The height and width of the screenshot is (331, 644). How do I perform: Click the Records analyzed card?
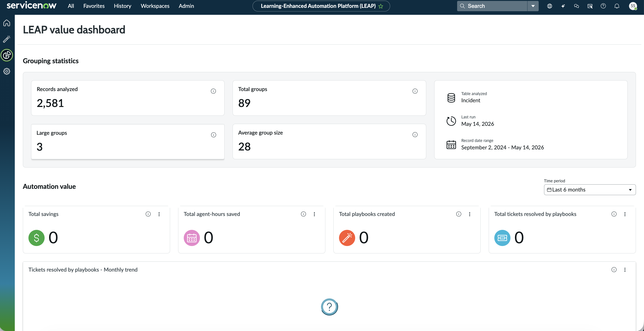tap(128, 98)
